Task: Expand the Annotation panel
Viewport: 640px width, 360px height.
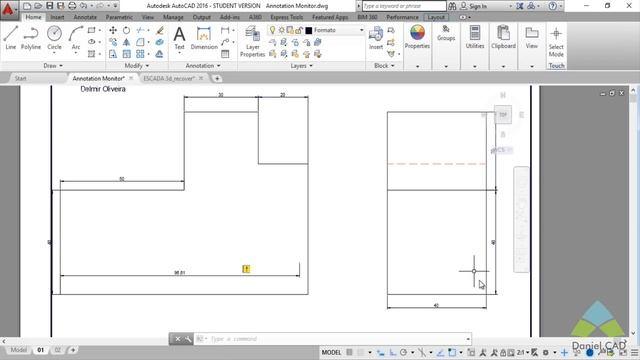Action: (x=203, y=66)
